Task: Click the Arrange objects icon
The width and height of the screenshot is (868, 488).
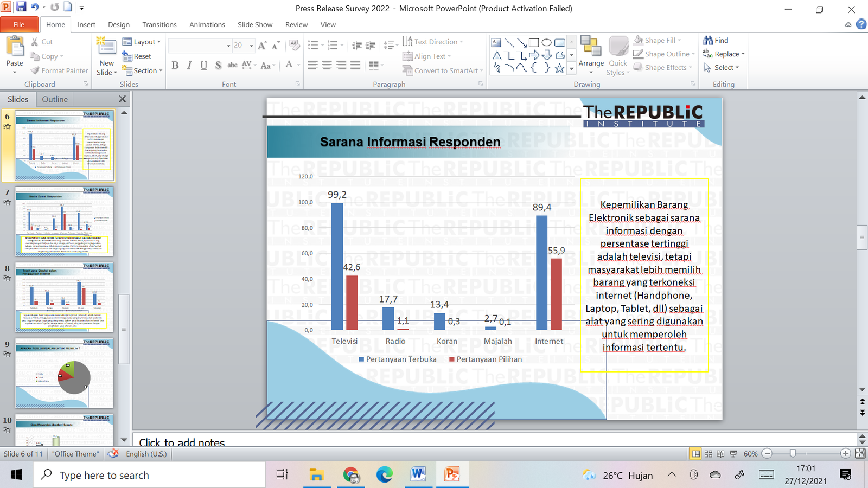Action: pos(591,46)
